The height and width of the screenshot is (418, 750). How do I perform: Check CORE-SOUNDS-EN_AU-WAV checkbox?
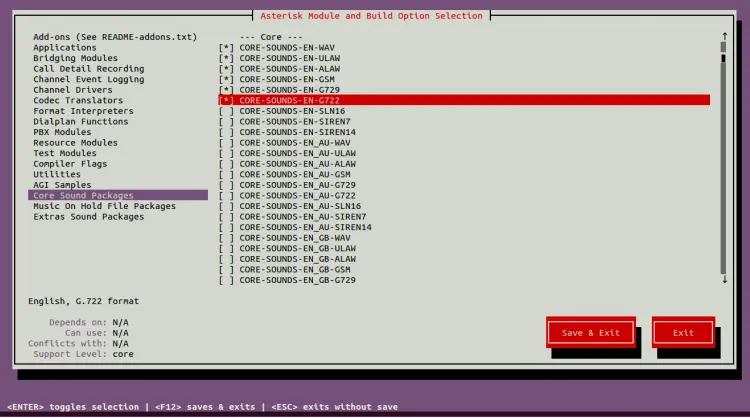coord(226,143)
